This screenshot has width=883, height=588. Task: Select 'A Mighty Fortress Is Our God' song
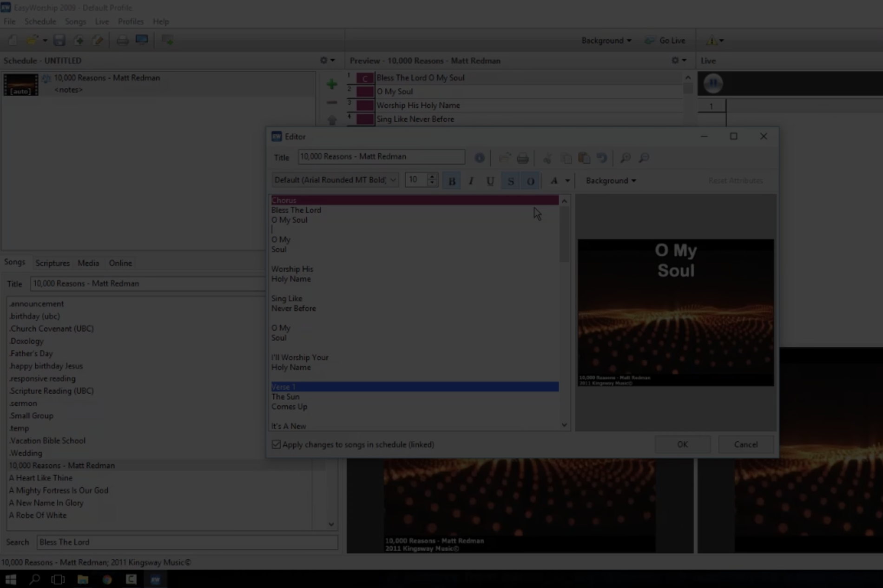pos(59,490)
